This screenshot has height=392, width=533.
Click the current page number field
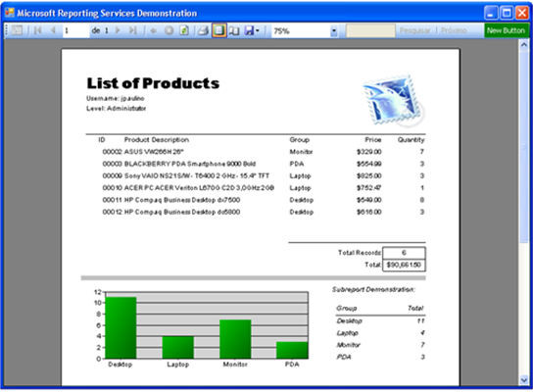coord(76,30)
